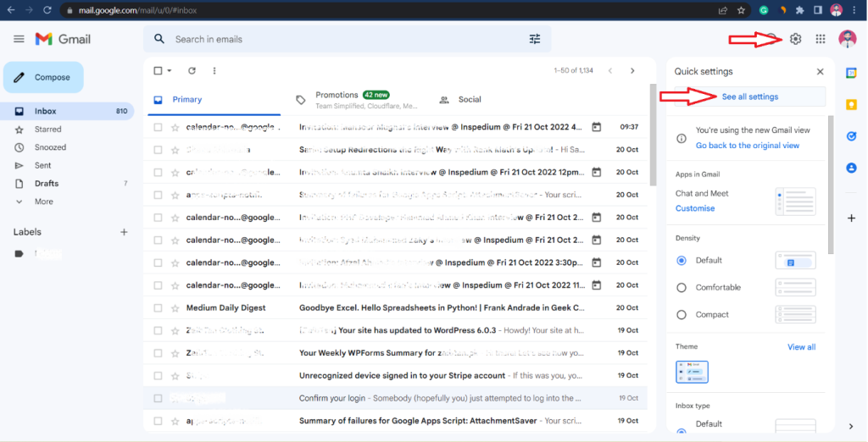This screenshot has height=442, width=868.
Task: Open the Settings gear icon
Action: click(x=795, y=39)
